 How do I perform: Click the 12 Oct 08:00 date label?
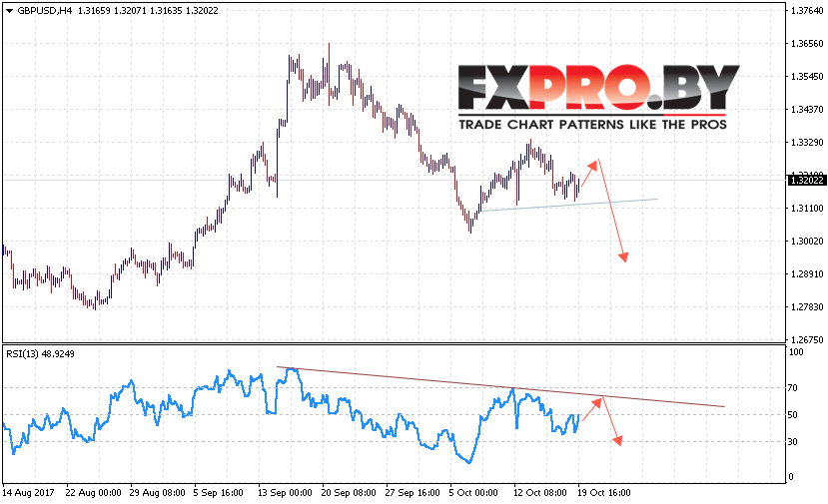[x=540, y=493]
